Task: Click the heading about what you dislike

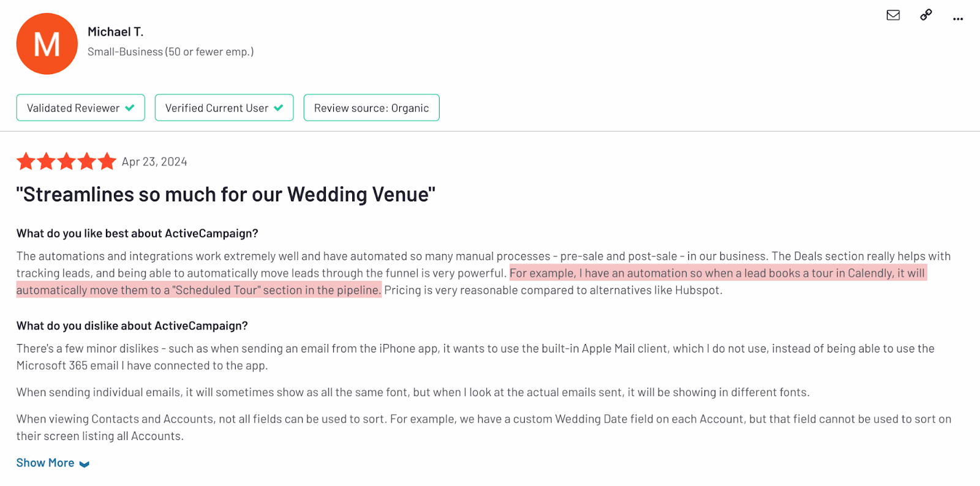Action: point(132,326)
